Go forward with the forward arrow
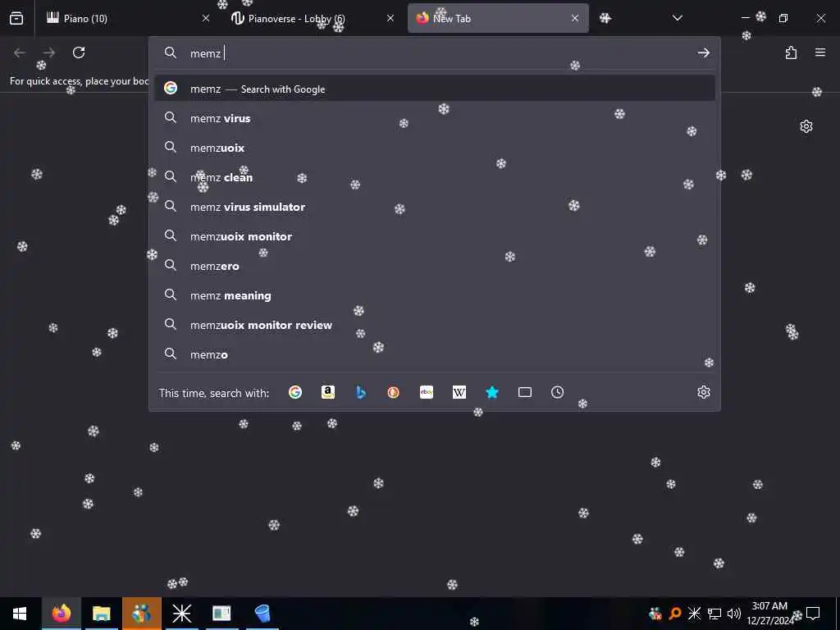 pos(48,52)
